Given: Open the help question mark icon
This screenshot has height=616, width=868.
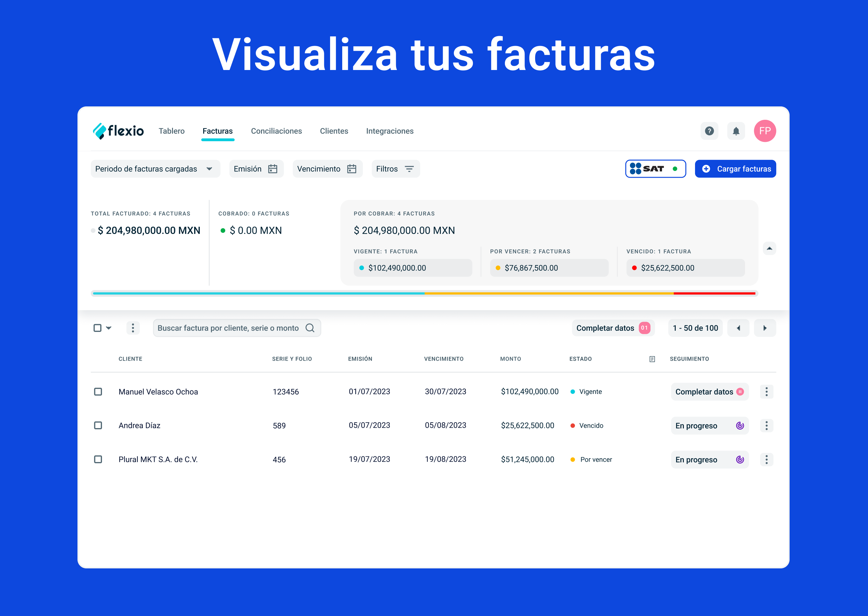Looking at the screenshot, I should (x=709, y=131).
